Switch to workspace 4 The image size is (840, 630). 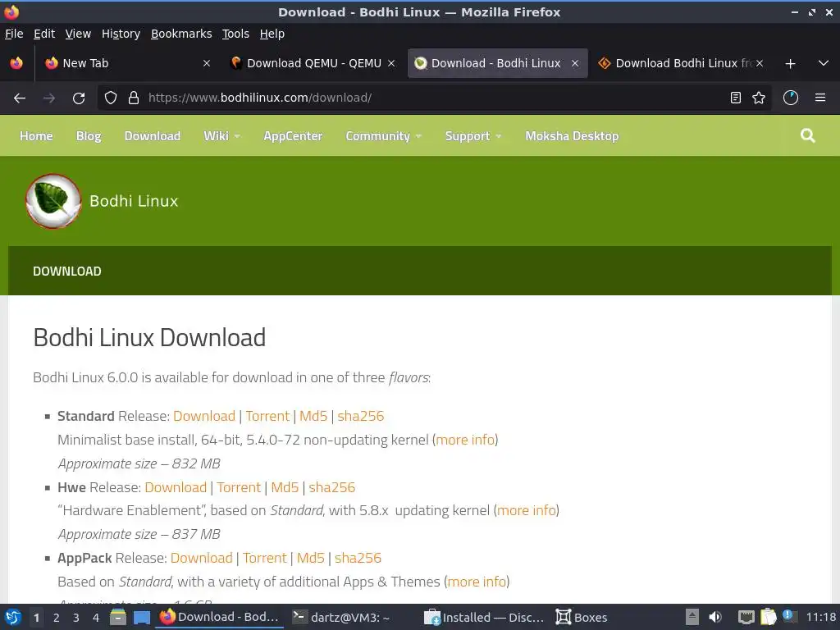point(96,618)
